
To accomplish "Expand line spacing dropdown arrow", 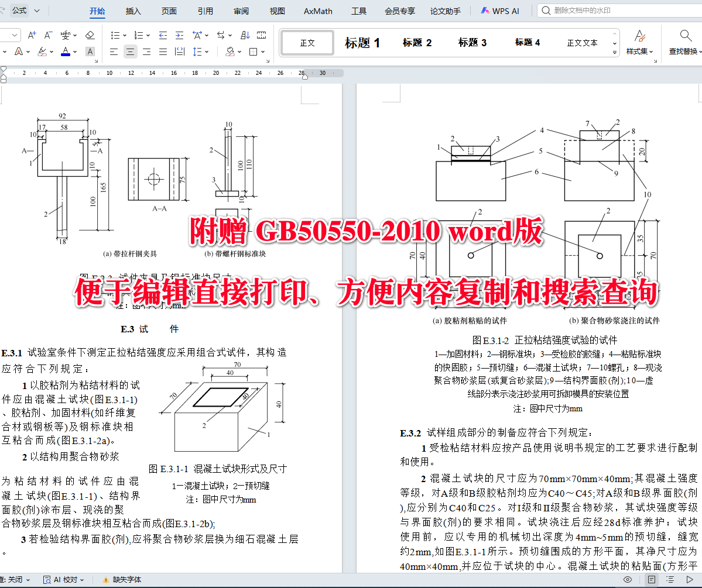I will (207, 52).
